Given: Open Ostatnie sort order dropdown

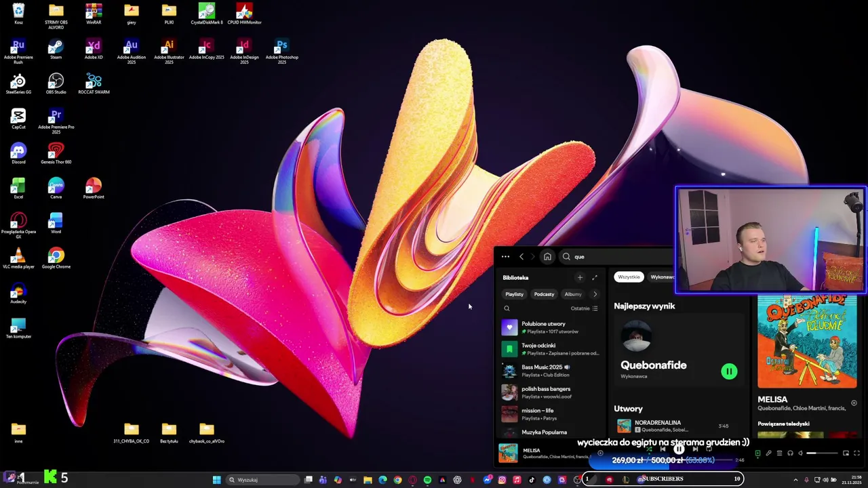Looking at the screenshot, I should pyautogui.click(x=584, y=308).
